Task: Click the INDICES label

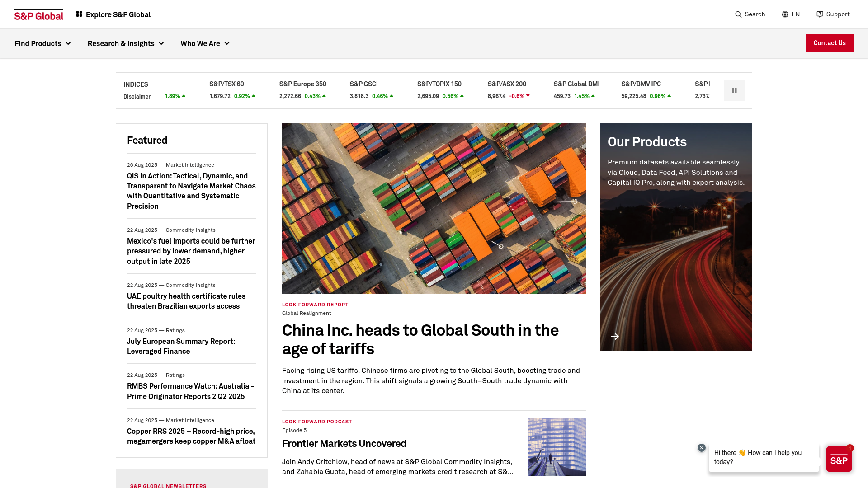Action: pyautogui.click(x=136, y=84)
